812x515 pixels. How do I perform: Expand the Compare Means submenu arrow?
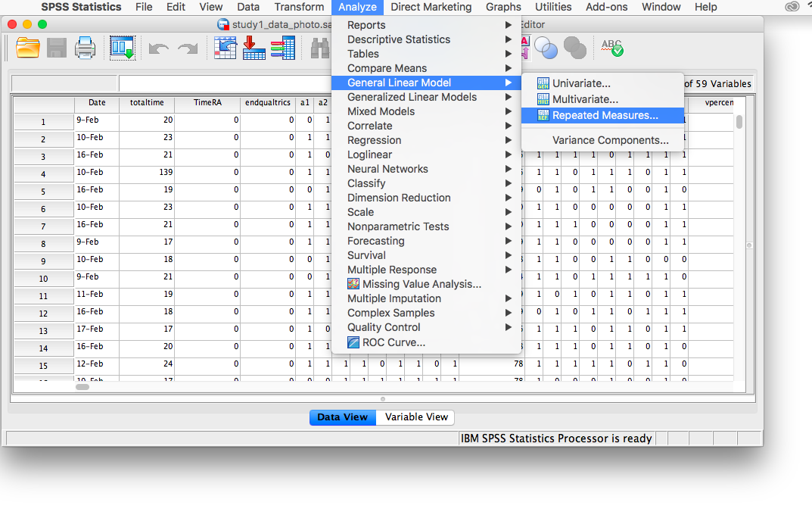click(509, 68)
